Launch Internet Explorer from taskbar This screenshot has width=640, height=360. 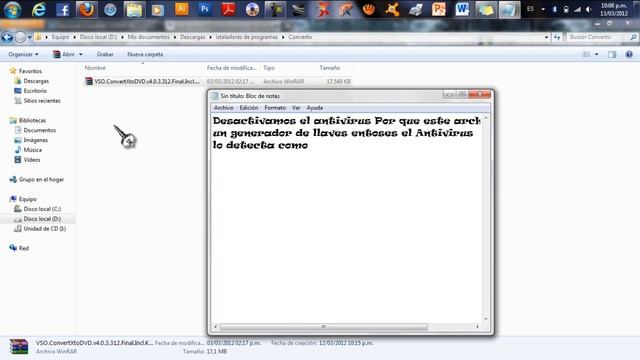[x=38, y=10]
